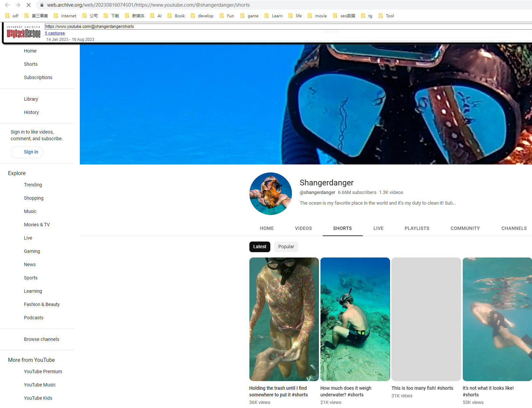Open the short about weighing underwater
Image resolution: width=532 pixels, height=408 pixels.
[x=355, y=319]
